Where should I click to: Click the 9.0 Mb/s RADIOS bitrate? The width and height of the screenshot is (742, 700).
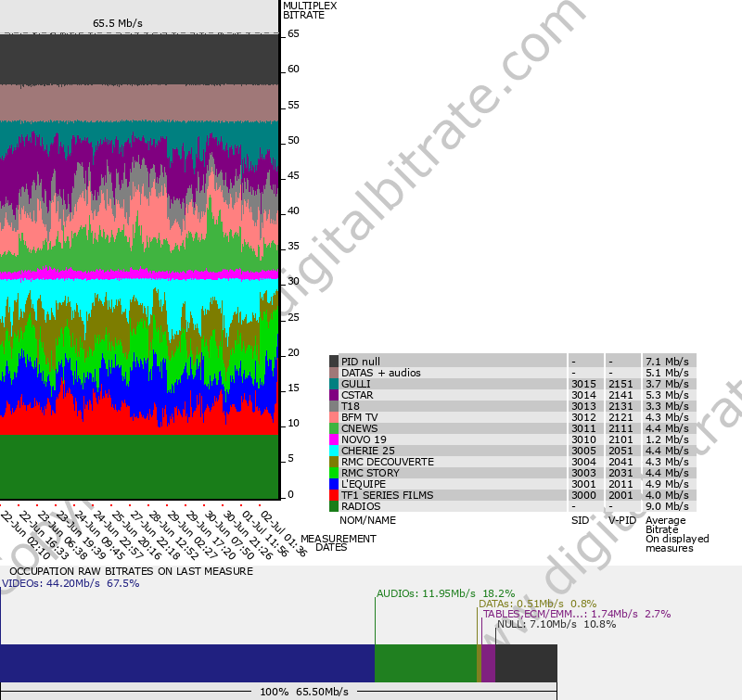pos(667,506)
